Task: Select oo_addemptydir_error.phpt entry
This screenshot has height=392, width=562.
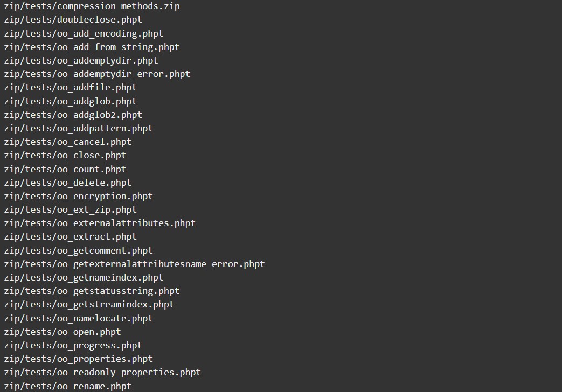Action: 97,74
